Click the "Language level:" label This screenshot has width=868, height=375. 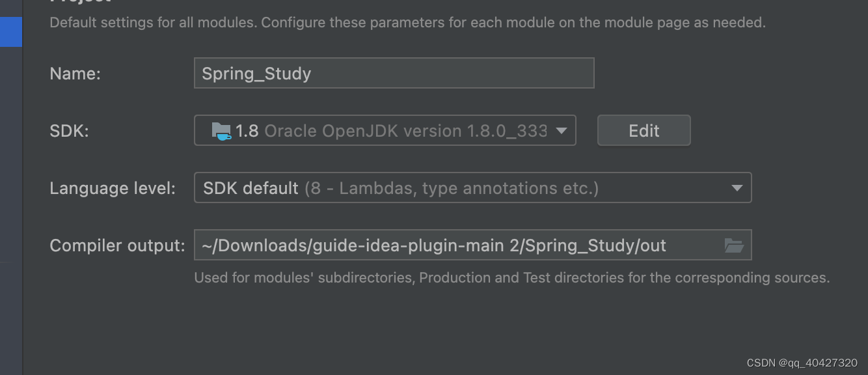tap(113, 188)
